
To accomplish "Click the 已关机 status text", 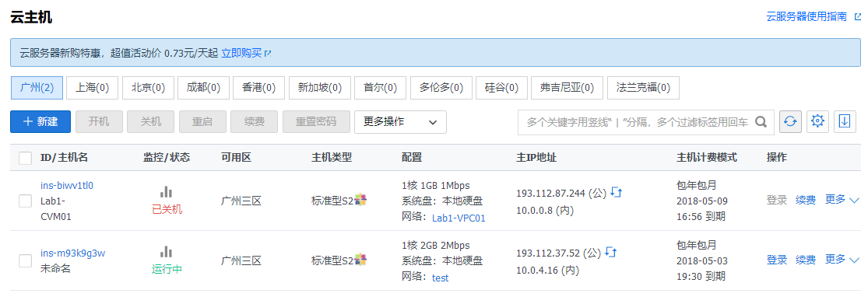I will pyautogui.click(x=167, y=210).
